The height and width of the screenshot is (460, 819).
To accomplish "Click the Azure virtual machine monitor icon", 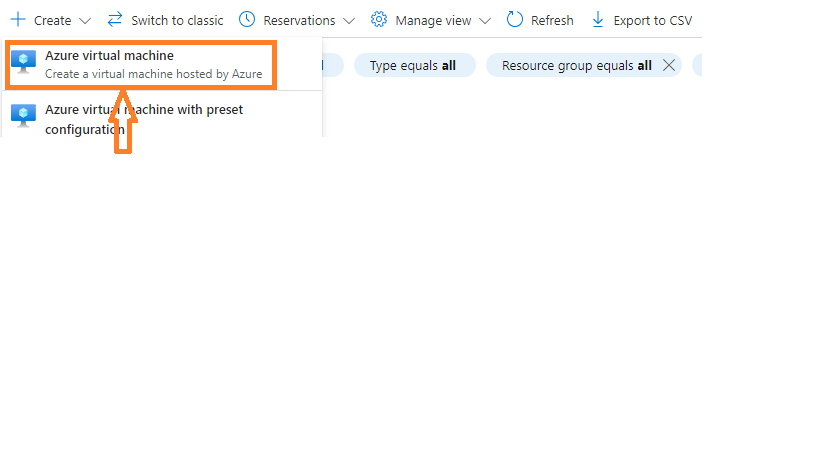I will pos(24,61).
